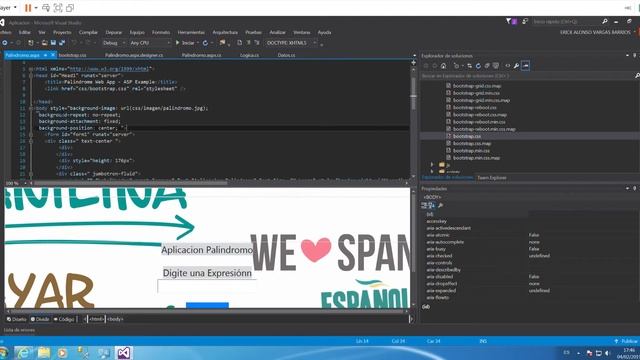Viewport: 640px width, 360px height.
Task: Expand the js folder in Solution Explorer
Action: coord(432,164)
